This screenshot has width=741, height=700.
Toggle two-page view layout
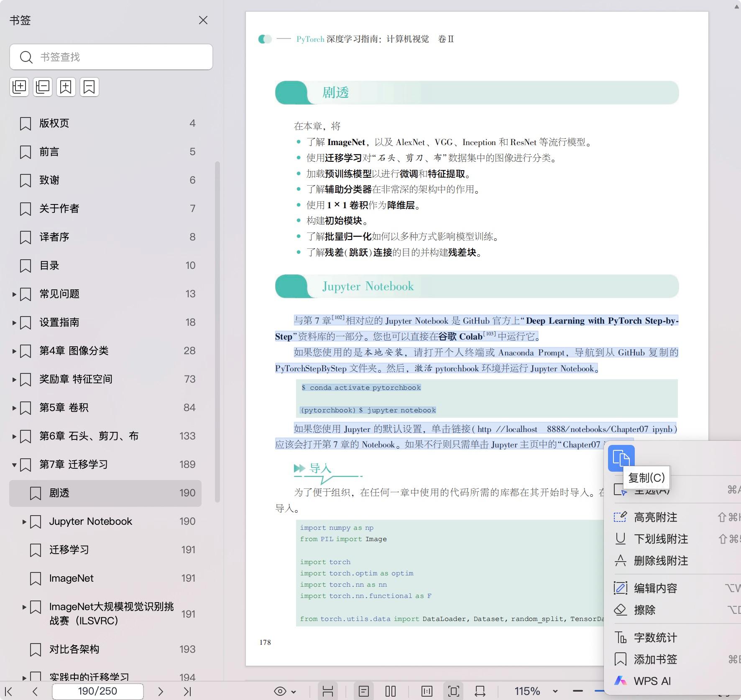pos(391,691)
